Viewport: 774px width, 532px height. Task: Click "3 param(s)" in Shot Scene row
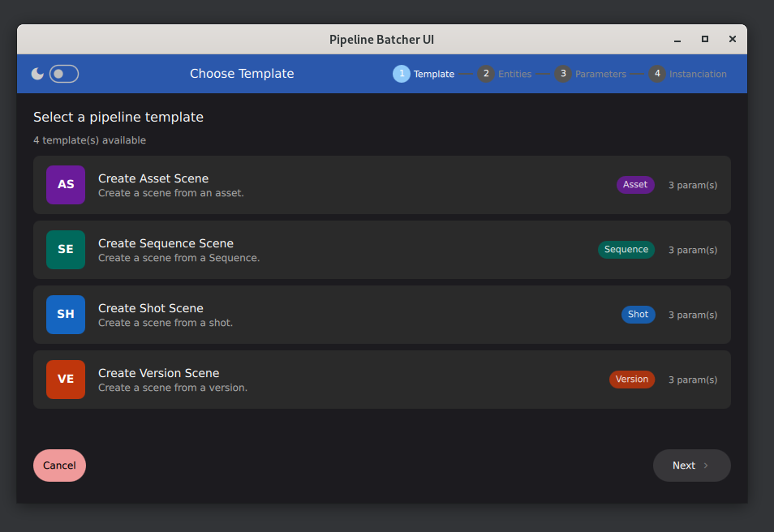coord(693,315)
